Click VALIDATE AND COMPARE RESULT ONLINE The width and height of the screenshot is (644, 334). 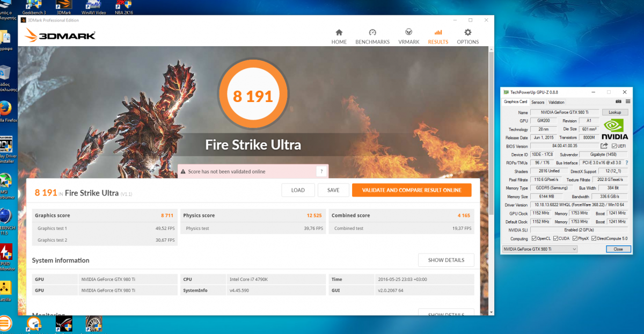pos(412,190)
